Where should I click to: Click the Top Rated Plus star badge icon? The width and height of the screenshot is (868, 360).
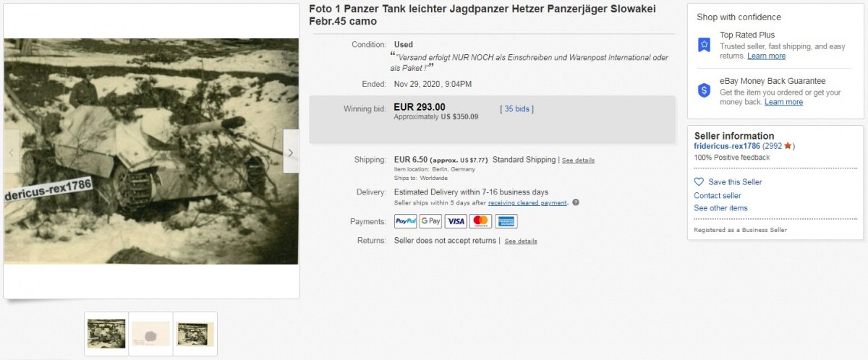(x=704, y=45)
